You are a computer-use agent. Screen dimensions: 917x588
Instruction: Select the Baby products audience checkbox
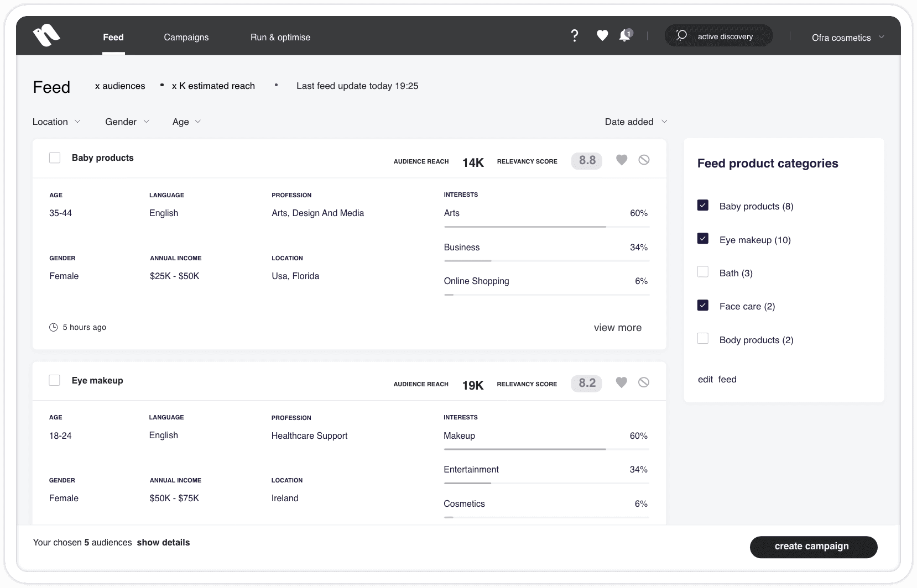(x=55, y=158)
